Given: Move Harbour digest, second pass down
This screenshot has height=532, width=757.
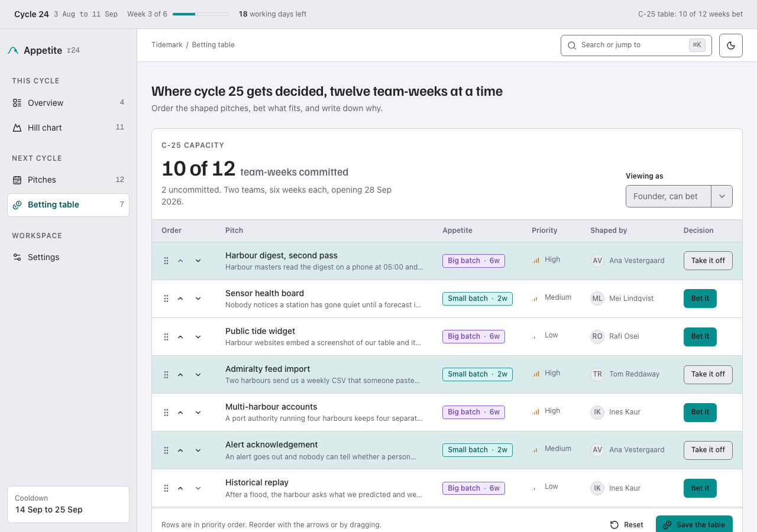Looking at the screenshot, I should point(198,261).
